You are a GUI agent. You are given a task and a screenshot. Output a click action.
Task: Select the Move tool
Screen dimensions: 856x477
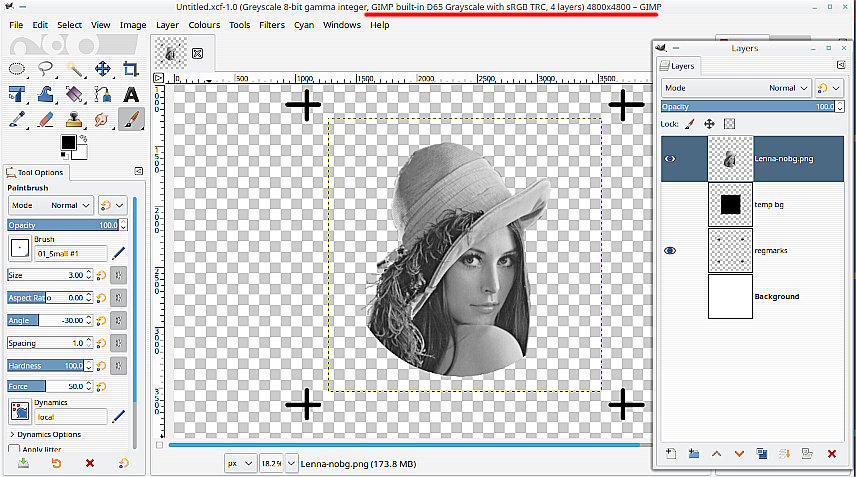coord(103,69)
